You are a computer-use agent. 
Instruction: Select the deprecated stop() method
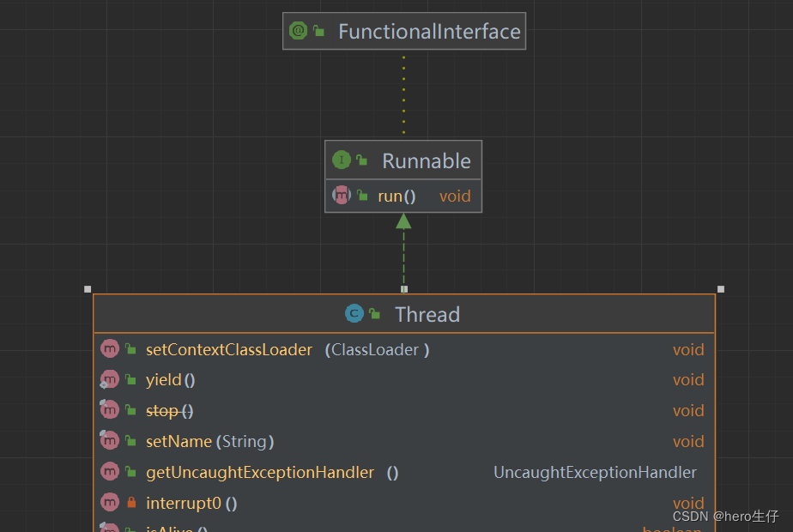[x=169, y=411]
